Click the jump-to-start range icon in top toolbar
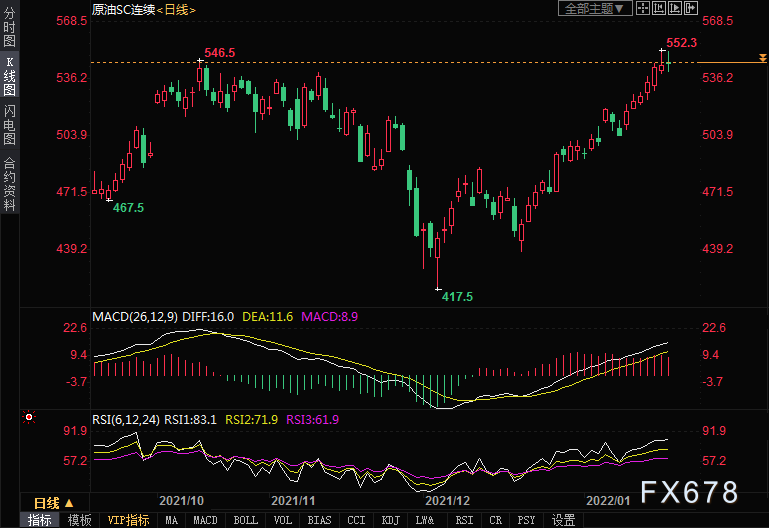 [659, 8]
